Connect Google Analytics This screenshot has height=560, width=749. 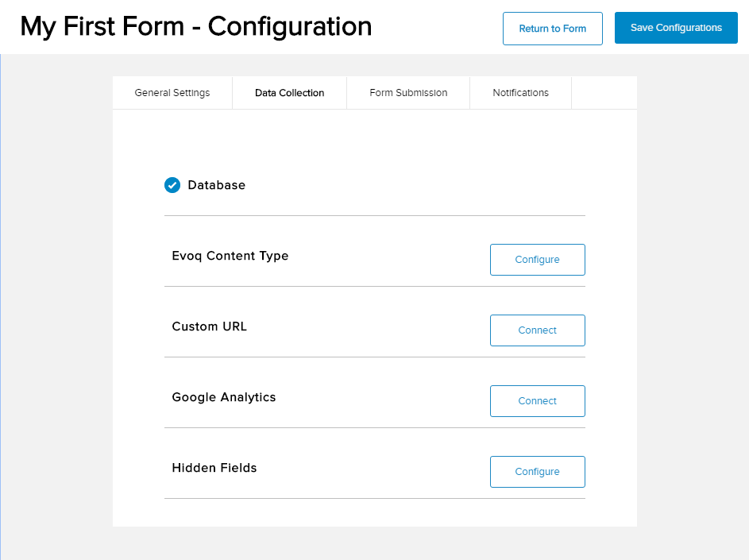point(537,401)
